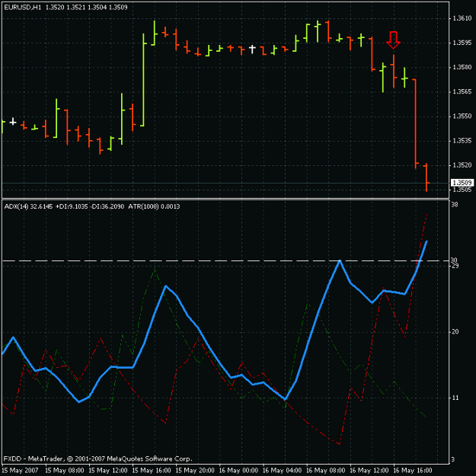This screenshot has width=476, height=476.
Task: Click the 15 May 20:00 time label
Action: tap(195, 471)
